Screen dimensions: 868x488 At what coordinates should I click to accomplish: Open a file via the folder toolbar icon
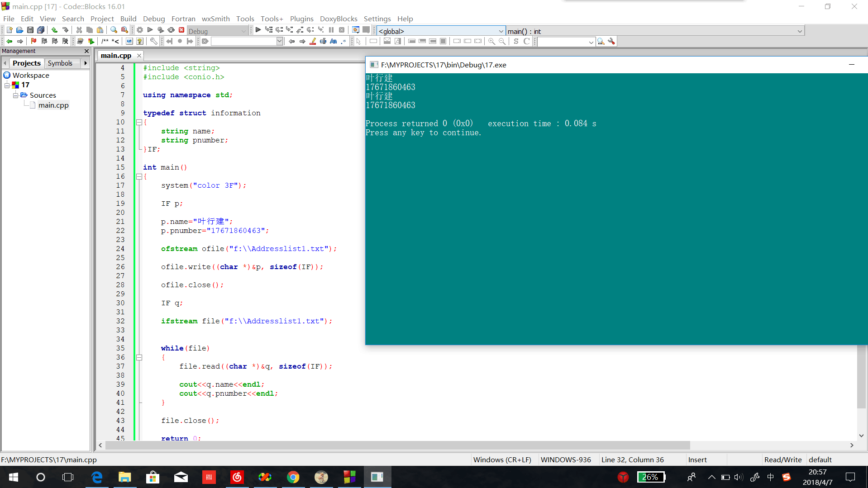pos(19,30)
